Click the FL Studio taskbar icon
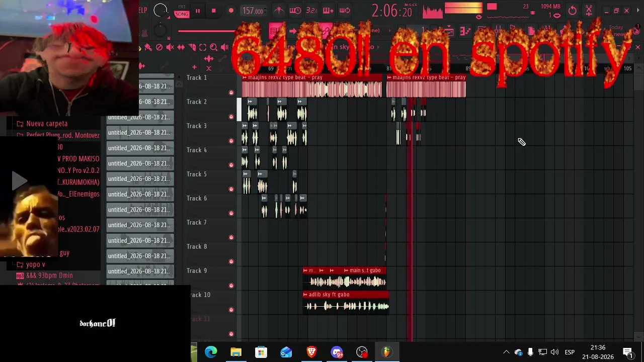 [387, 352]
